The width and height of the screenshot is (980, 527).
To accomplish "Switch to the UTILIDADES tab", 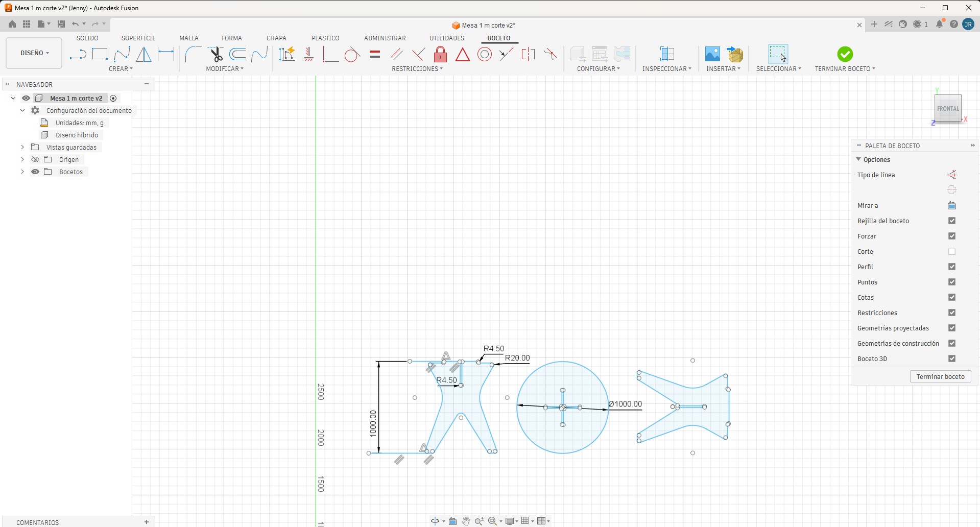I will click(x=447, y=38).
